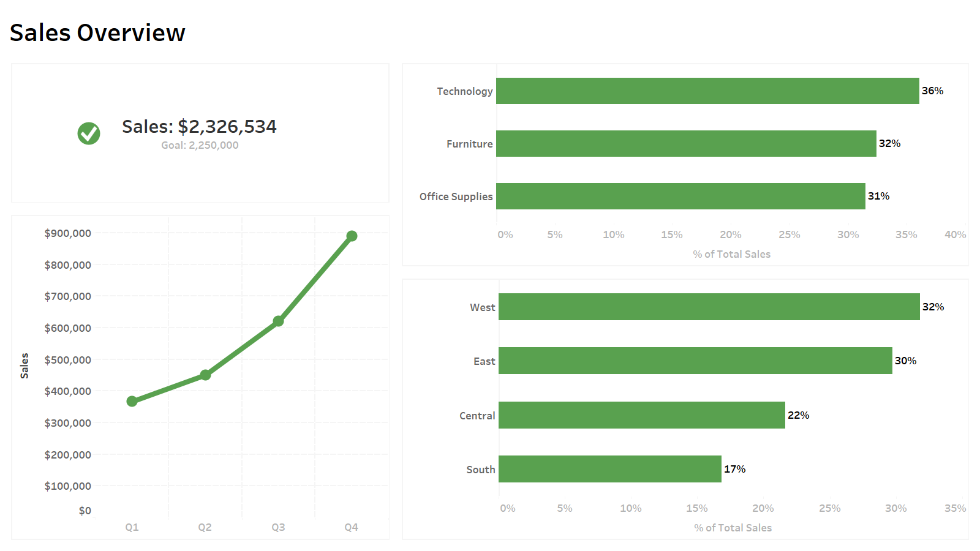Click the South region bar

pos(609,469)
